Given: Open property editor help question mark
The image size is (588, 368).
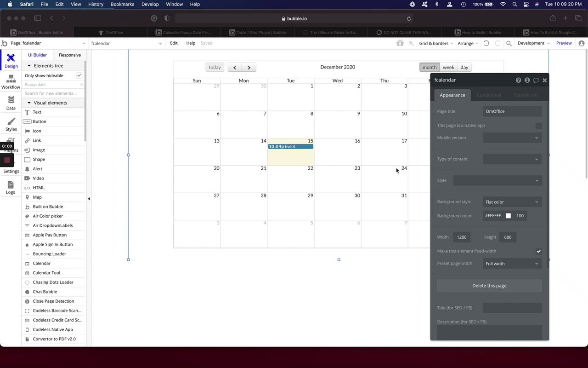Looking at the screenshot, I should pos(519,80).
